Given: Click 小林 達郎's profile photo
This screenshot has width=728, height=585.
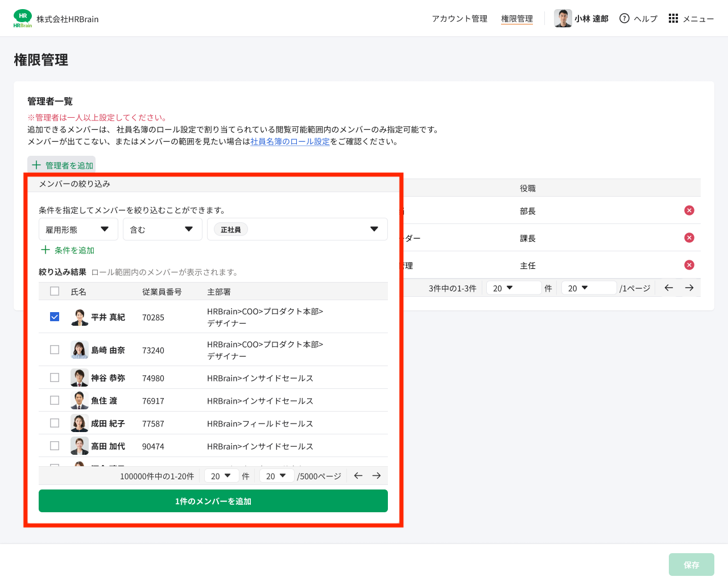Looking at the screenshot, I should 562,18.
